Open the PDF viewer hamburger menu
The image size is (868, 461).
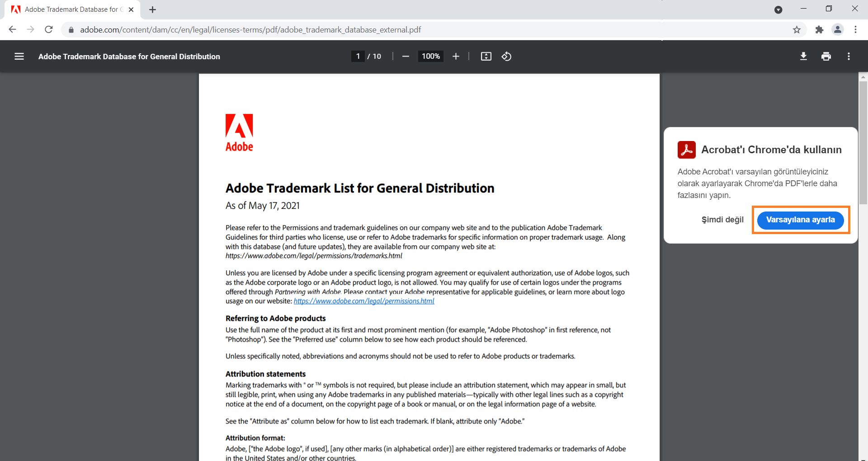click(x=19, y=56)
